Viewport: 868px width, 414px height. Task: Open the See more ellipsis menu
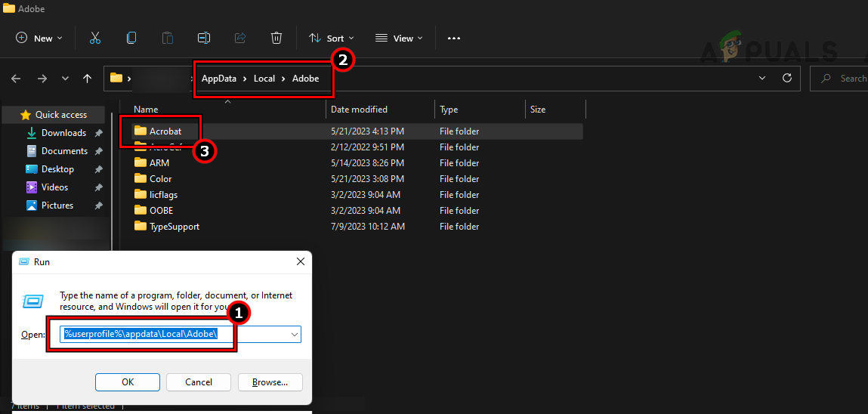[x=454, y=39]
